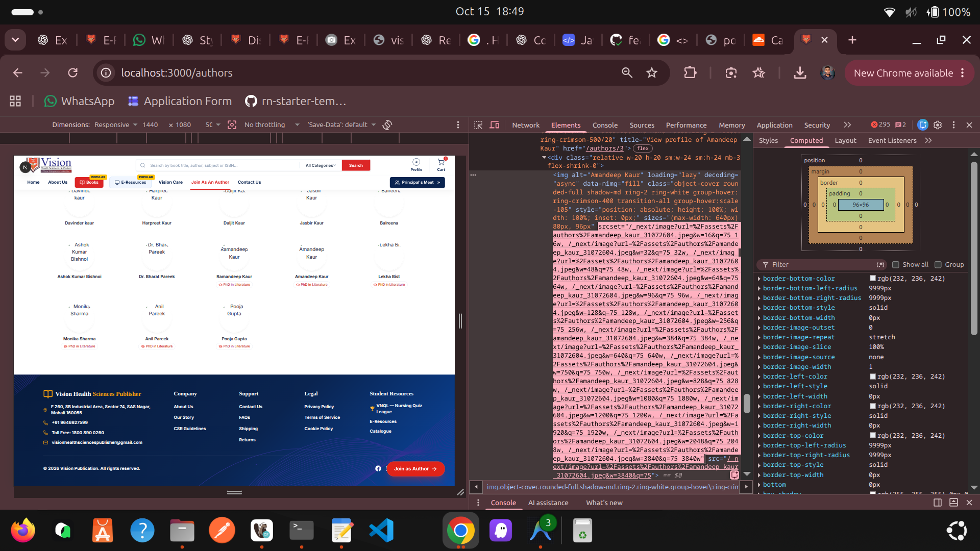Expand the border-bottom-color property
The height and width of the screenshot is (551, 980).
pyautogui.click(x=759, y=279)
